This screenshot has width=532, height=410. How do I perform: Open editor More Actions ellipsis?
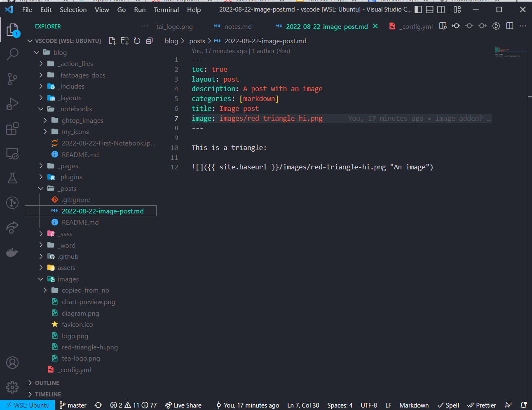(x=523, y=26)
